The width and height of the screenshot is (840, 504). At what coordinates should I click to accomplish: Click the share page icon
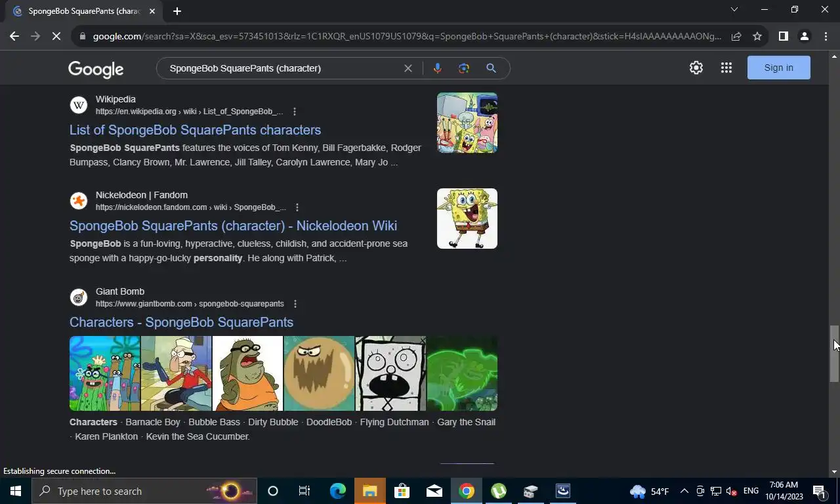[736, 36]
